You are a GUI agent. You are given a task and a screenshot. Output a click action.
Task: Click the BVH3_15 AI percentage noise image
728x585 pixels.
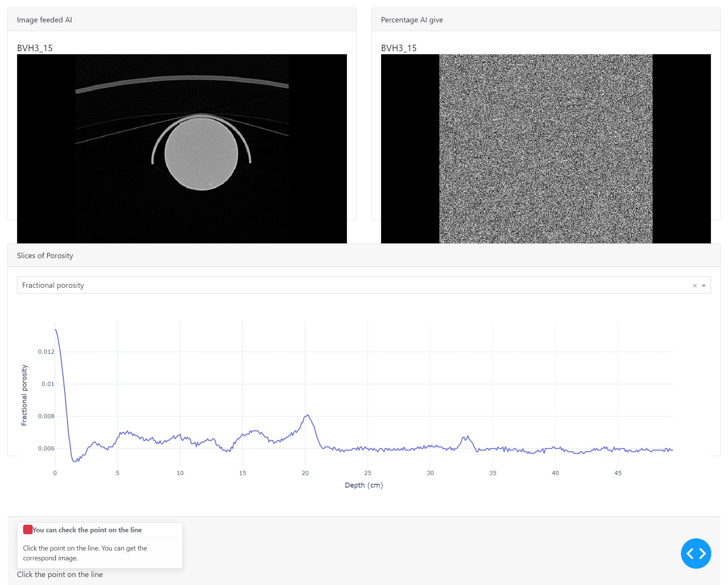[x=546, y=149]
